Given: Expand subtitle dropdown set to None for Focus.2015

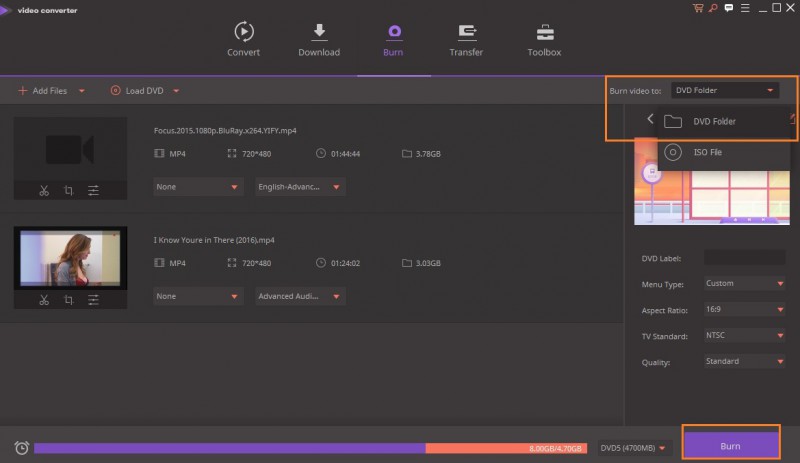Looking at the screenshot, I should (198, 187).
